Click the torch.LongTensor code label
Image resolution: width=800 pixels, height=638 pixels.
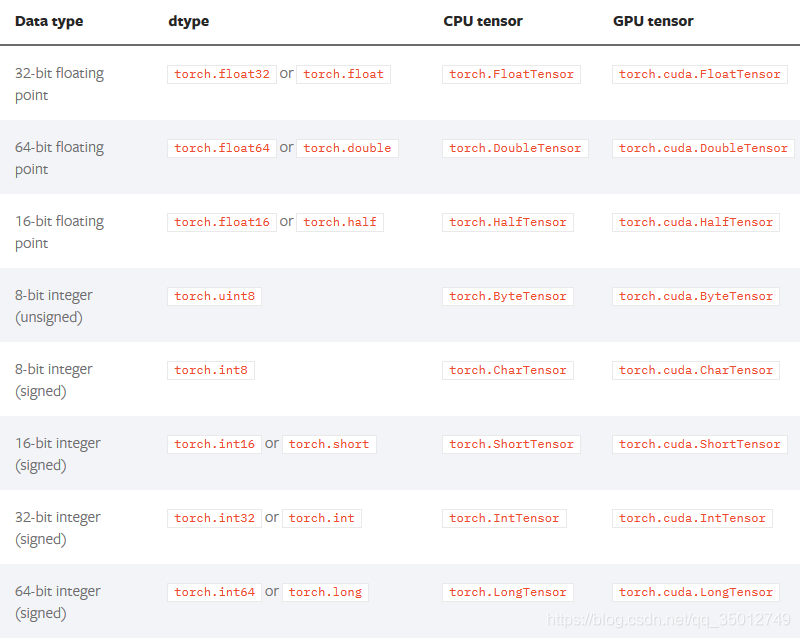pyautogui.click(x=508, y=593)
